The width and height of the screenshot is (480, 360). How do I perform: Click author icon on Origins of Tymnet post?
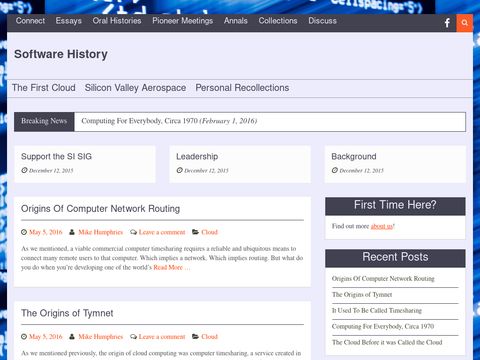[72, 337]
